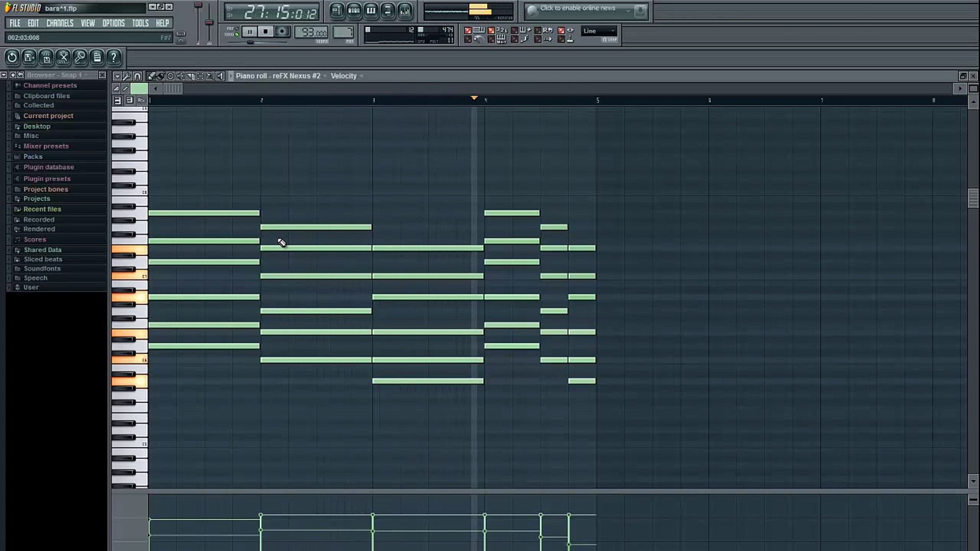
Task: Open the piano roll options menu arrow
Action: (x=117, y=76)
